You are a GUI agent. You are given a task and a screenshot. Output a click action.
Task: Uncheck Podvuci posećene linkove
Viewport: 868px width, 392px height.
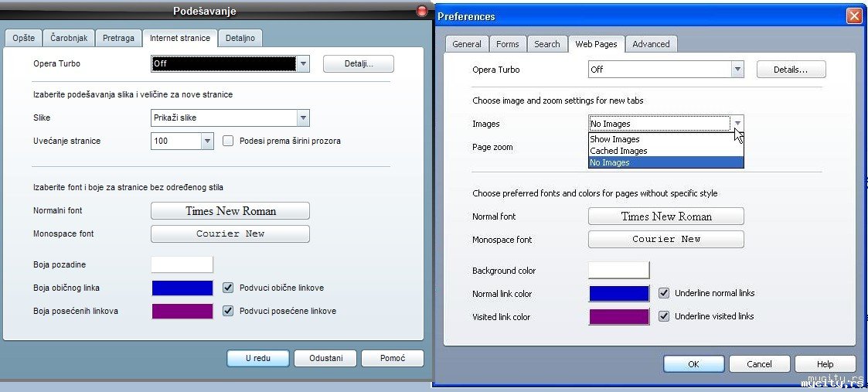[x=228, y=311]
